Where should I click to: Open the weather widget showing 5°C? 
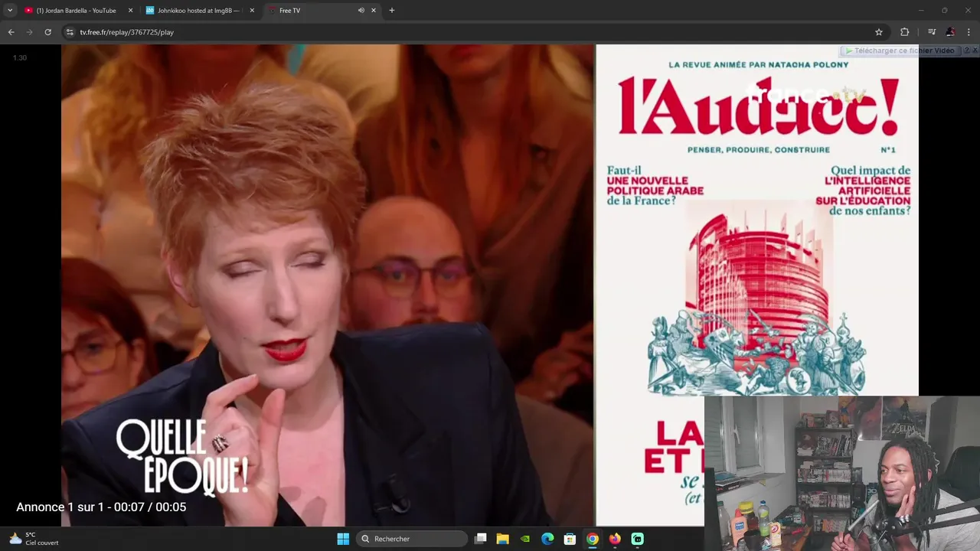tap(34, 539)
